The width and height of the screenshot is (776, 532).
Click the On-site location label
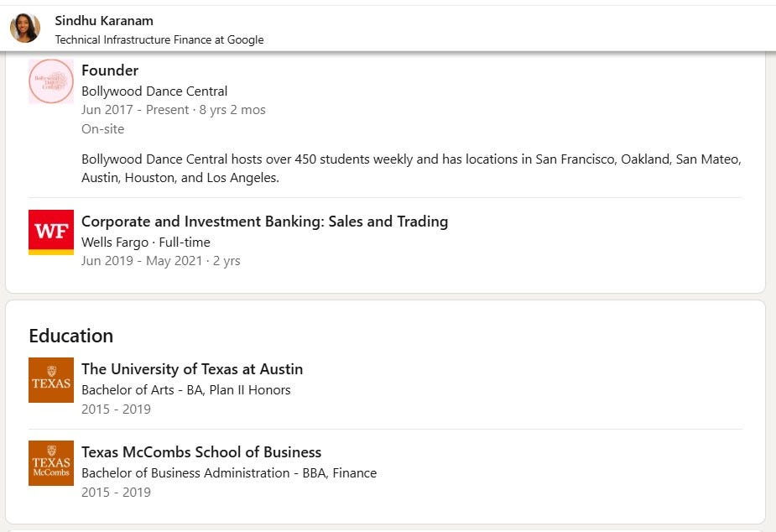click(102, 129)
